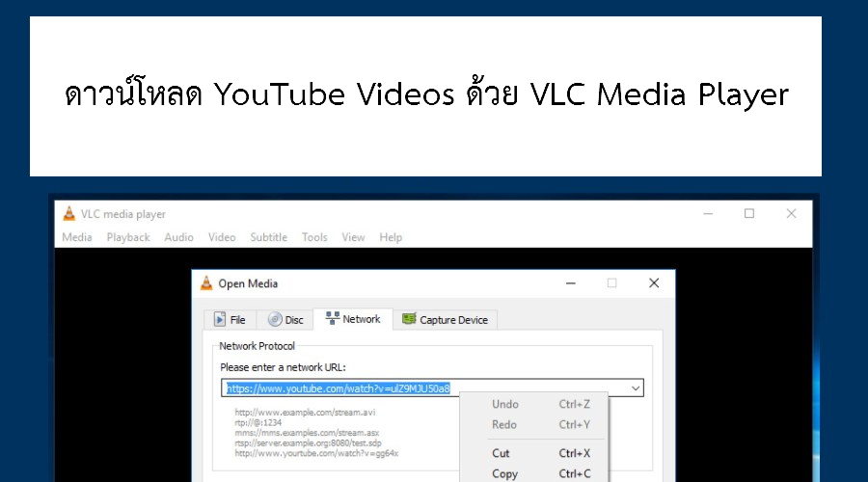The image size is (868, 482).
Task: Minimize the VLC media player window
Action: [708, 214]
